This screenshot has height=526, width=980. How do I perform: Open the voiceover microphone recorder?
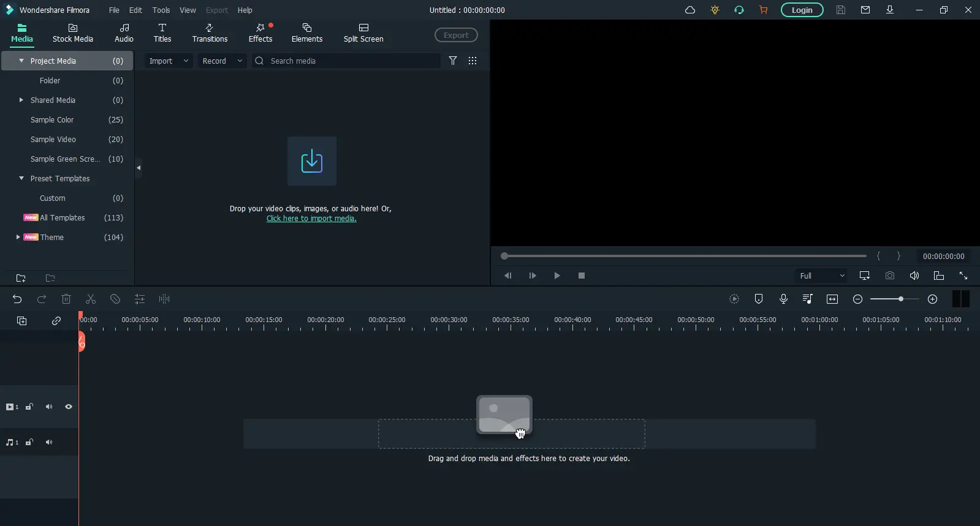[x=783, y=299]
